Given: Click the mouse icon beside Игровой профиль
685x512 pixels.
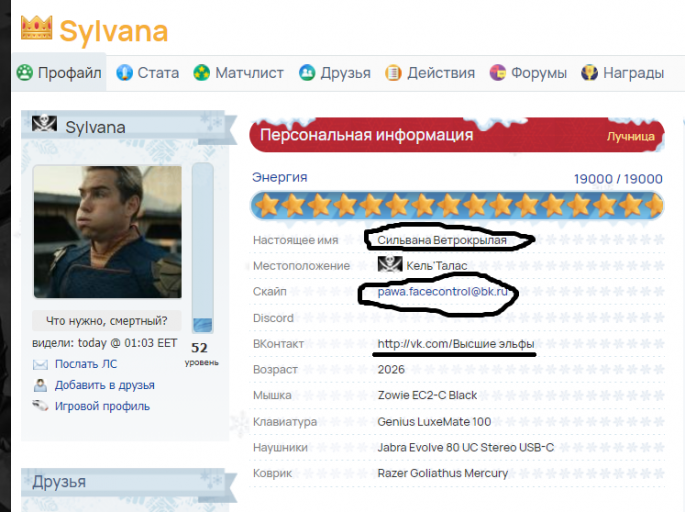Looking at the screenshot, I should pos(40,405).
